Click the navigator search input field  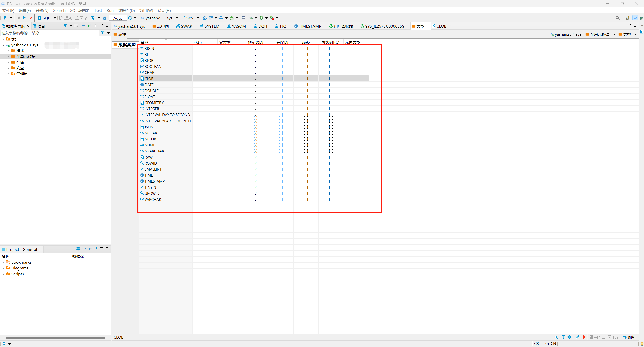point(50,33)
